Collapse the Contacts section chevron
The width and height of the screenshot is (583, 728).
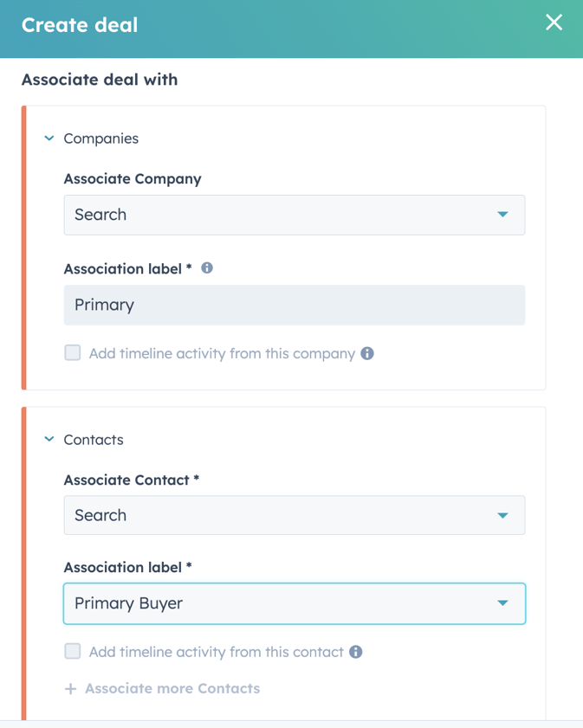pos(49,439)
